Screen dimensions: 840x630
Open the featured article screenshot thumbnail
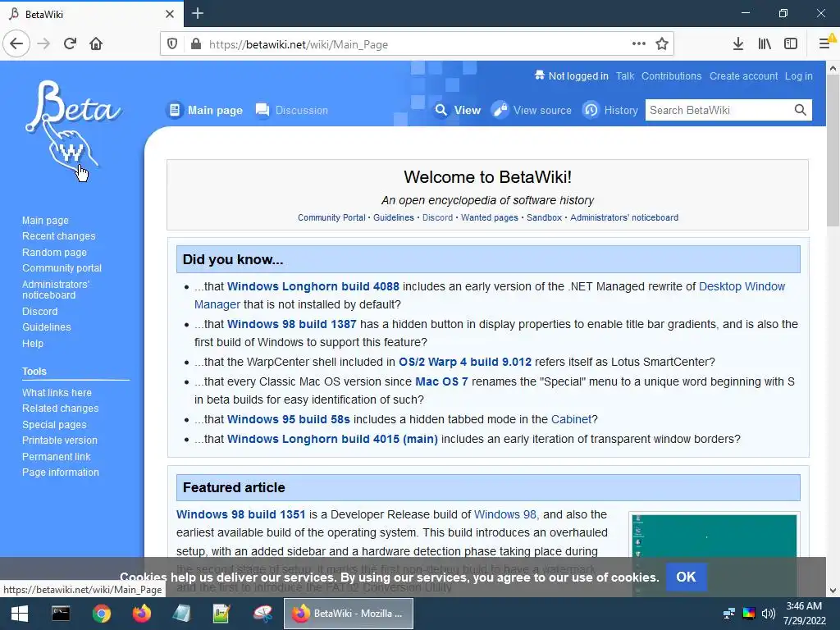tap(714, 555)
